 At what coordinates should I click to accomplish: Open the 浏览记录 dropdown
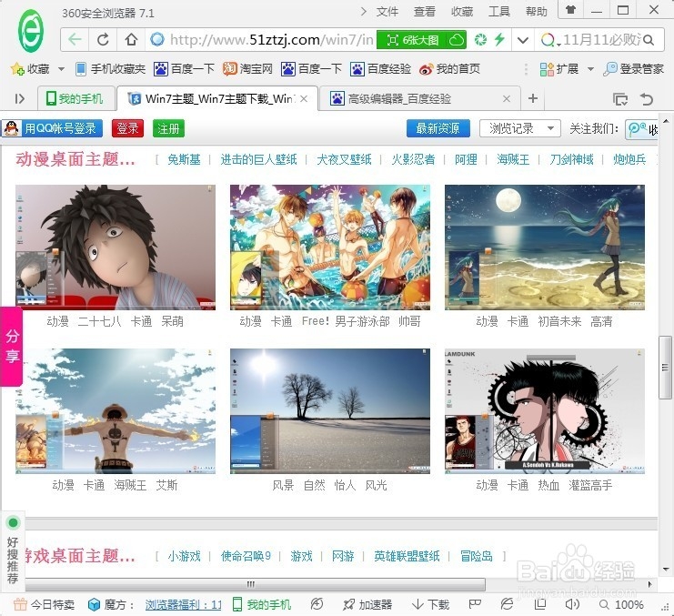520,128
